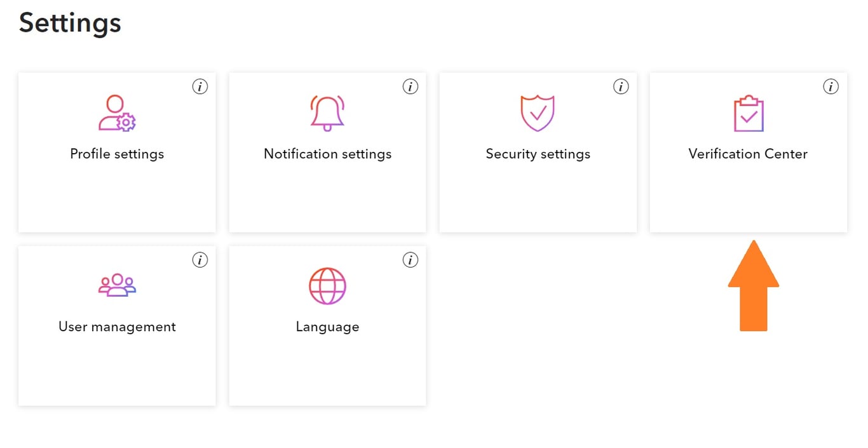Select the Profile settings person icon
This screenshot has height=448, width=868.
point(116,111)
